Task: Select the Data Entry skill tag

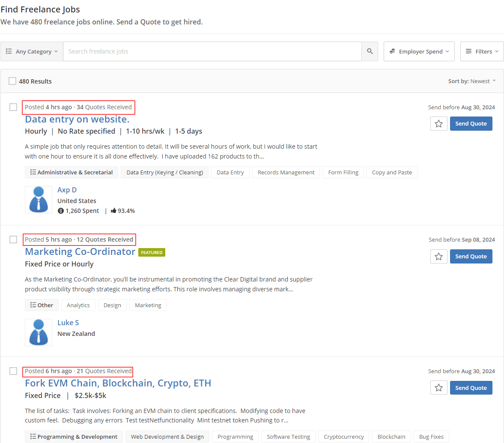Action: pos(230,172)
